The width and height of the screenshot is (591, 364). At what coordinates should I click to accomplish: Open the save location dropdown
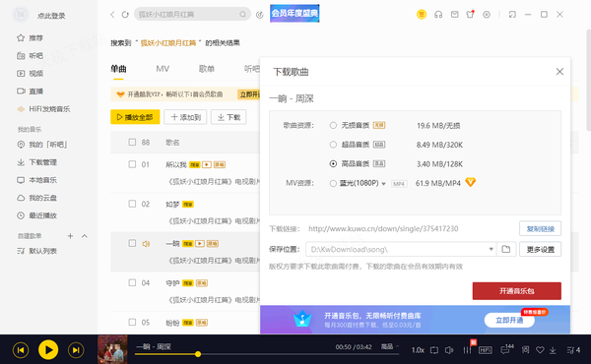point(491,249)
